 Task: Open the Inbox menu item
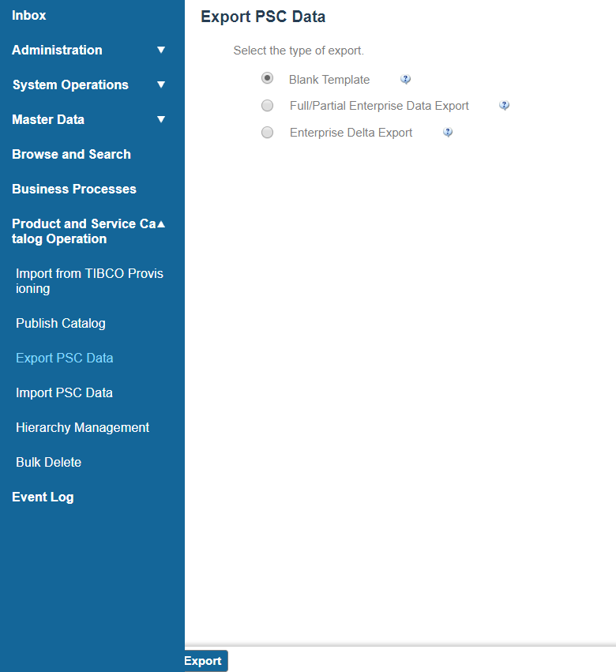(28, 16)
